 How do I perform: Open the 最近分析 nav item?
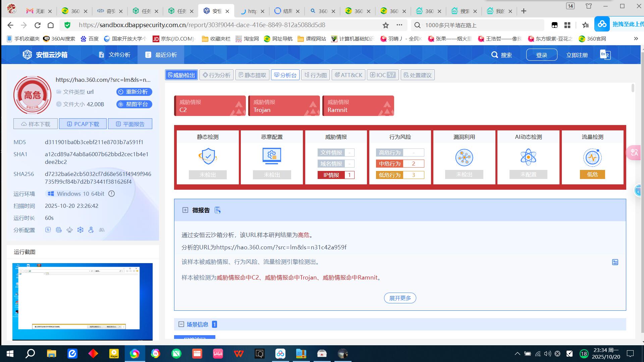tap(161, 55)
